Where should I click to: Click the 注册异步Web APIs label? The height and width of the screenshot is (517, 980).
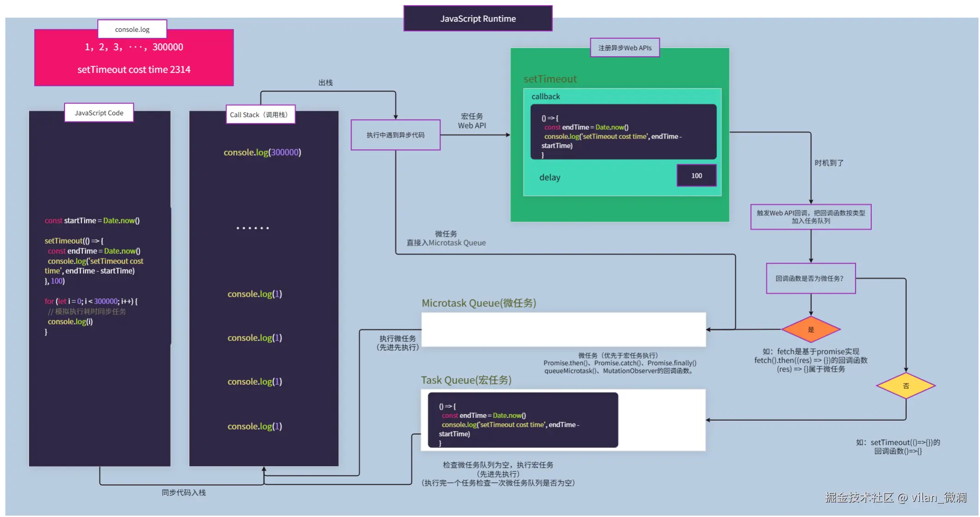pos(625,48)
